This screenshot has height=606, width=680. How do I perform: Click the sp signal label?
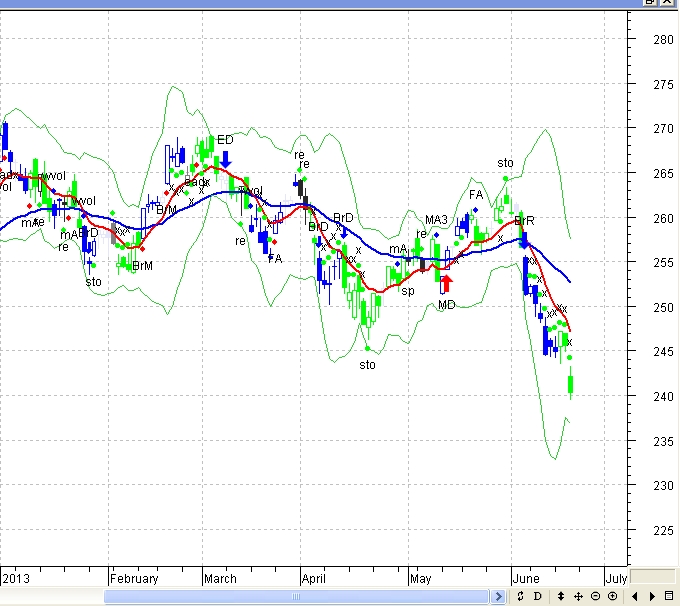(408, 291)
